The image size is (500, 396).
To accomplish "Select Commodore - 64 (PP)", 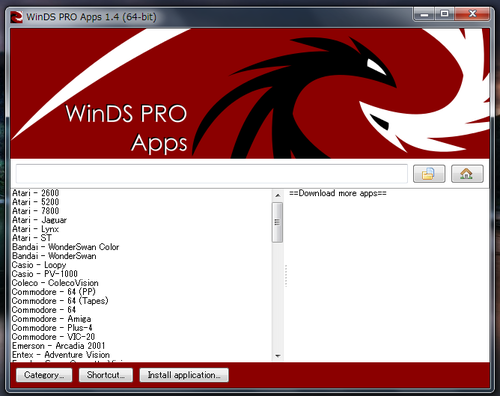I will (54, 292).
